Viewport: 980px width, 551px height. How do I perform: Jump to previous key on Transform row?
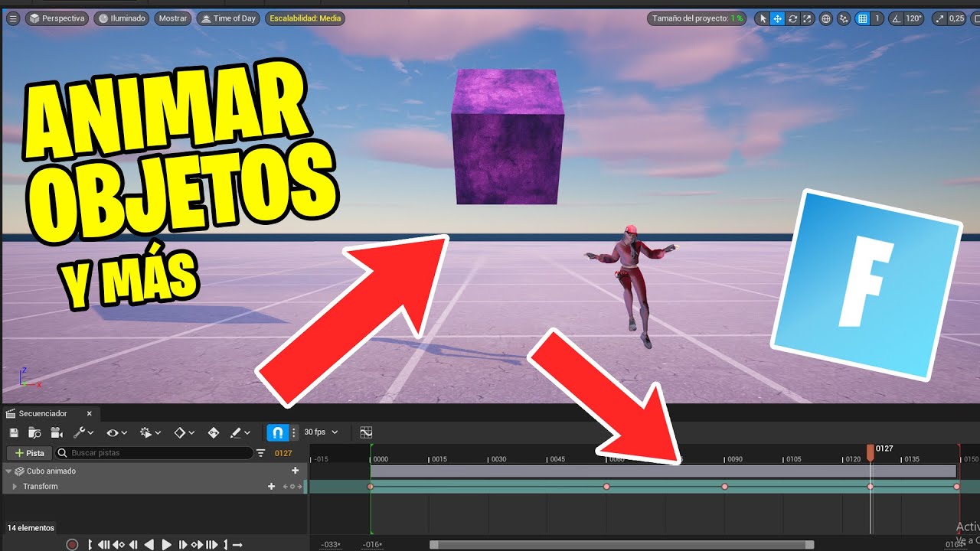coord(285,487)
